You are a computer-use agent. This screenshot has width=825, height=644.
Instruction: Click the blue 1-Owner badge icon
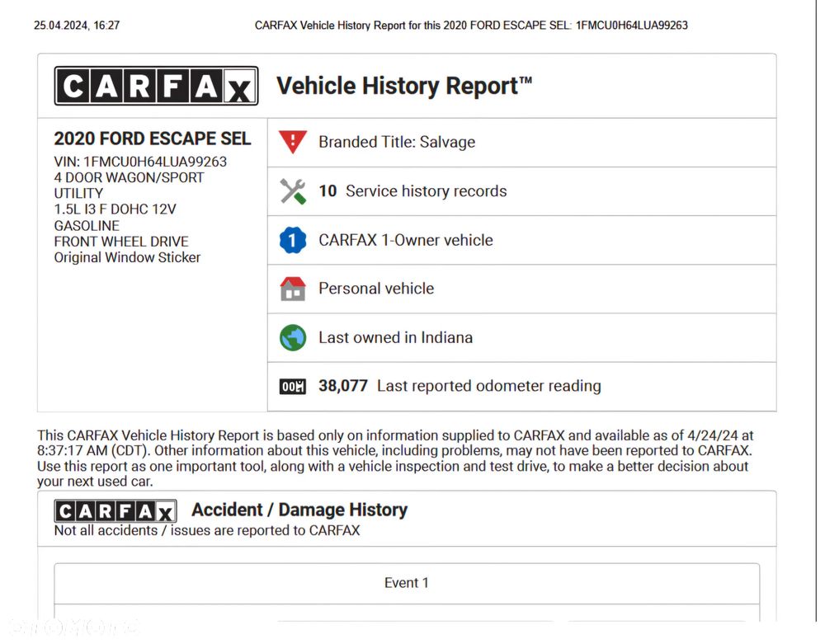click(x=292, y=240)
